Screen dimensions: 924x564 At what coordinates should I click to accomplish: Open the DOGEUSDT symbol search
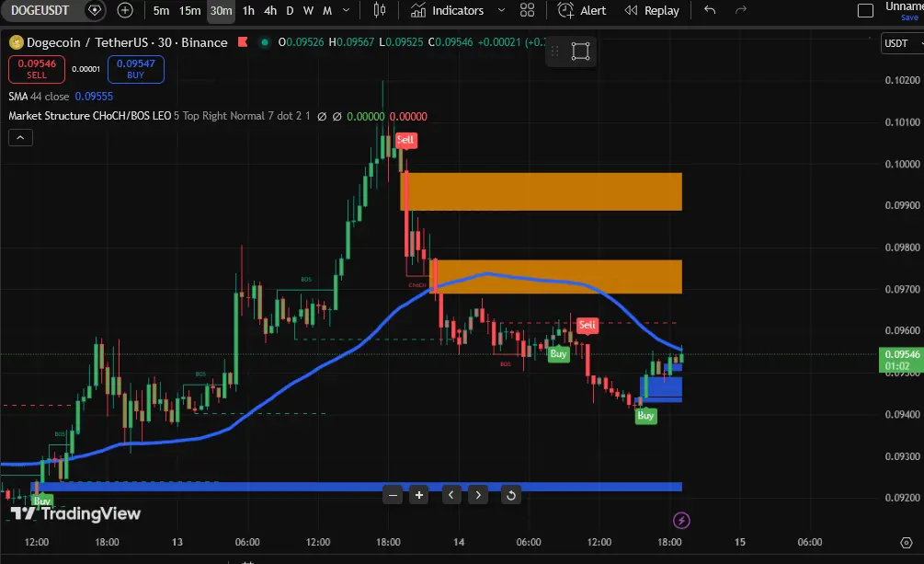pos(40,10)
